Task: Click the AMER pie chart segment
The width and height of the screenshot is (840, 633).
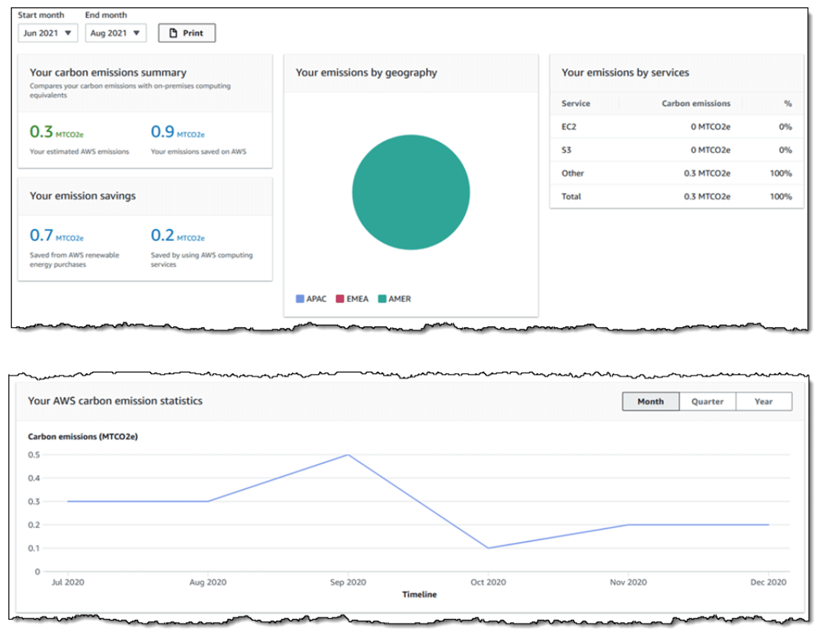Action: pos(411,192)
